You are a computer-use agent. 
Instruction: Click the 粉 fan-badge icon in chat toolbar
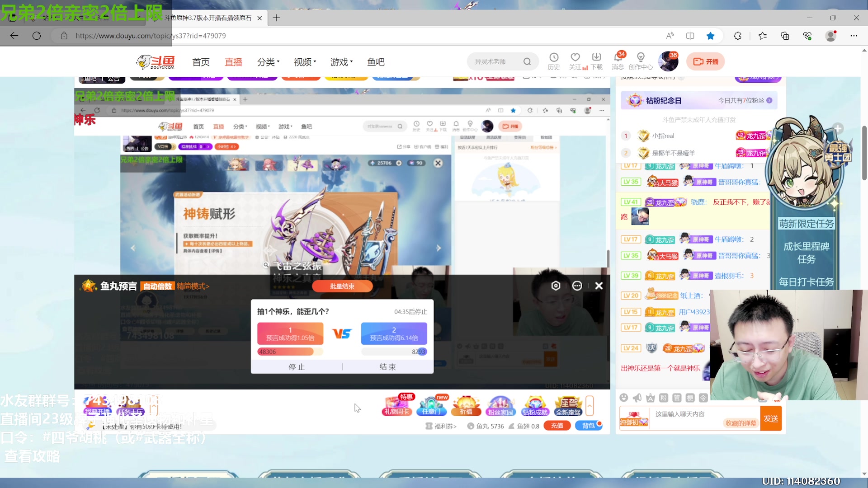pyautogui.click(x=664, y=398)
